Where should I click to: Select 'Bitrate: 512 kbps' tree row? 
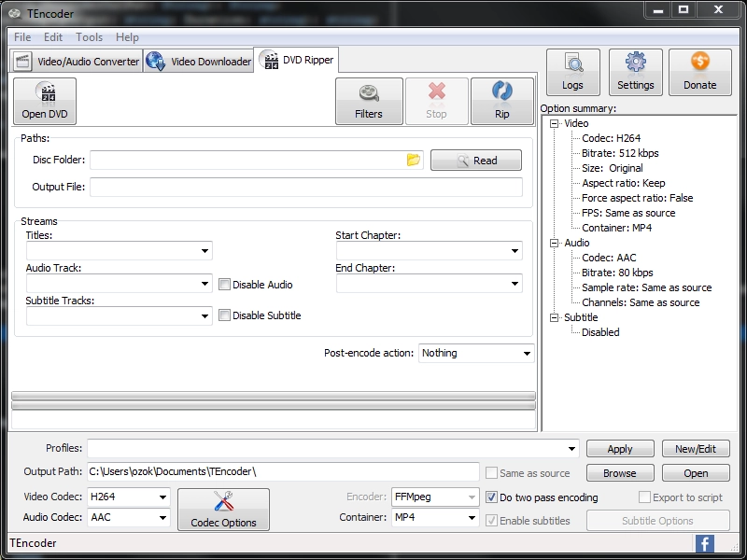[x=620, y=153]
